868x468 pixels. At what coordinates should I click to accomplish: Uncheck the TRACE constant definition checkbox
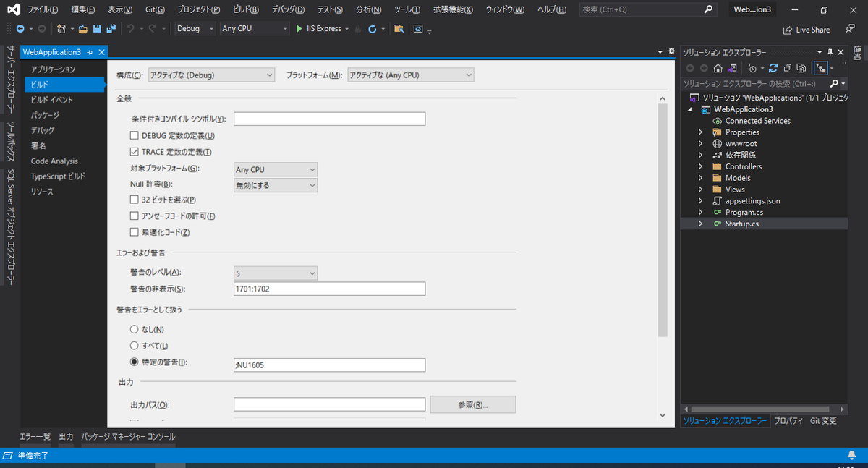pos(134,152)
